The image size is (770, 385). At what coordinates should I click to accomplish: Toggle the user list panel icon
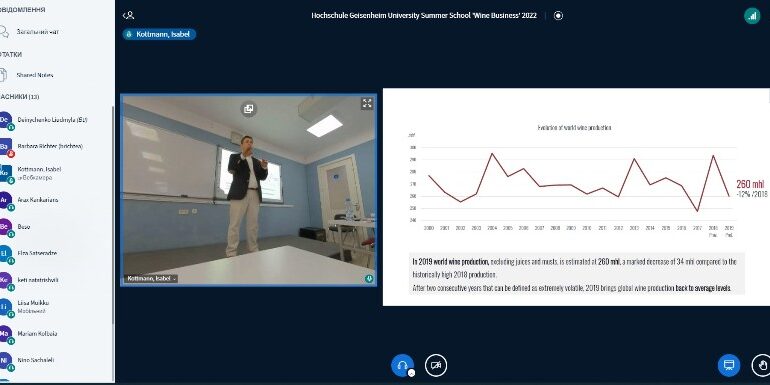coord(128,15)
